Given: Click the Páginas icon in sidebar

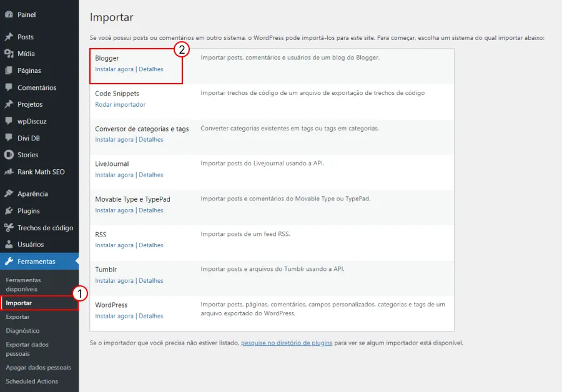Looking at the screenshot, I should point(9,71).
